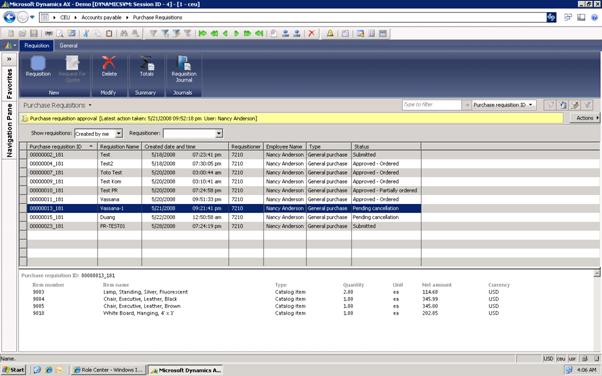Toggle row selector for 00000015_181
The width and height of the screenshot is (602, 376).
23,217
